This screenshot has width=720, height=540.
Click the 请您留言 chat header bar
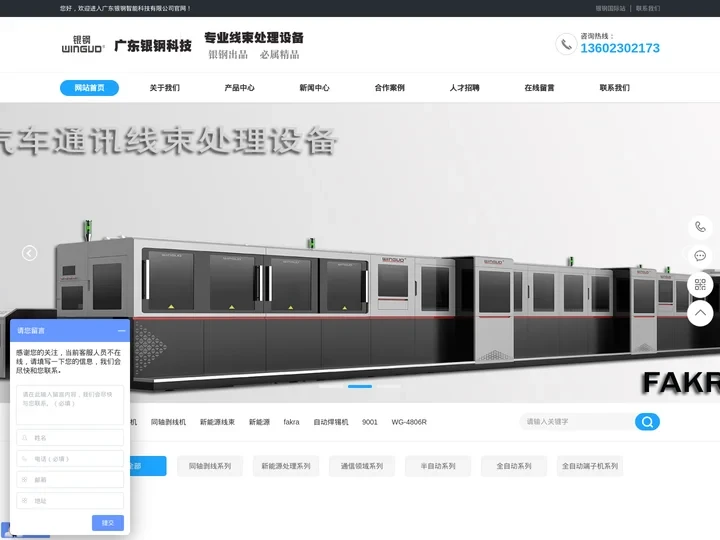(70, 331)
